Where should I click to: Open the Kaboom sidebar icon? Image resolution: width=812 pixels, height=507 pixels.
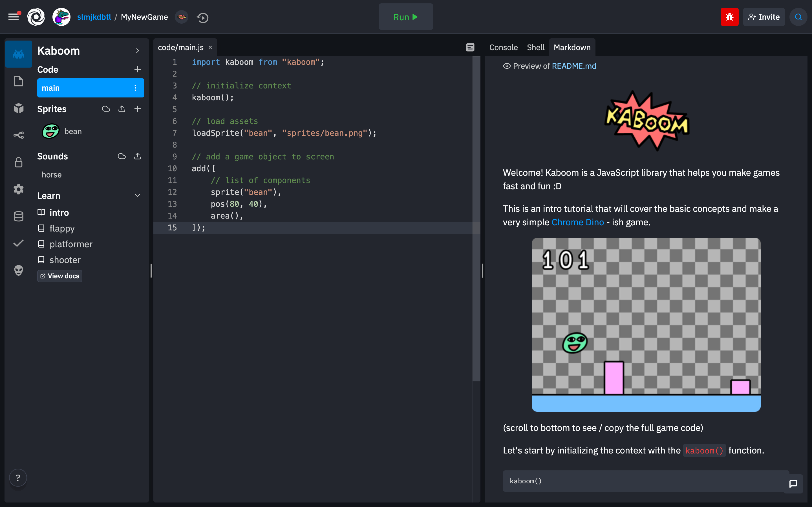click(18, 54)
